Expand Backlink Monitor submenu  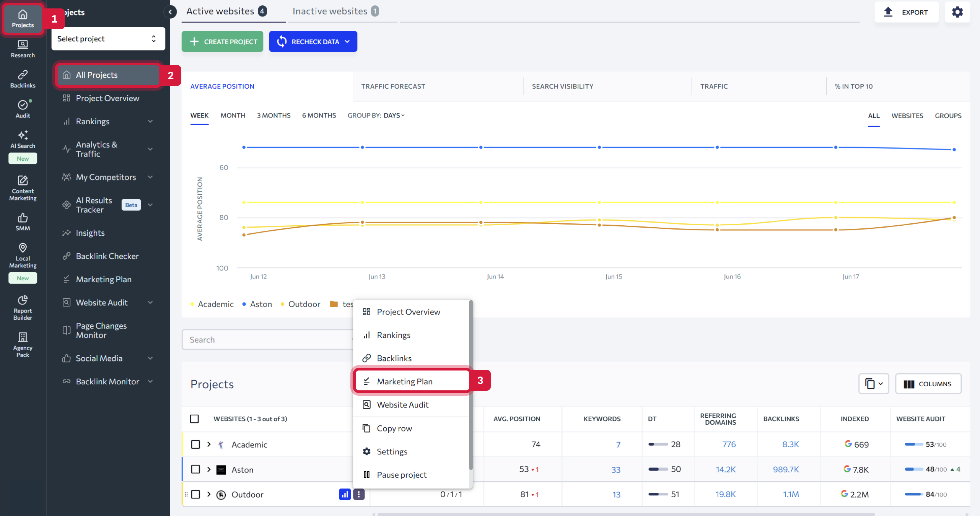[150, 381]
